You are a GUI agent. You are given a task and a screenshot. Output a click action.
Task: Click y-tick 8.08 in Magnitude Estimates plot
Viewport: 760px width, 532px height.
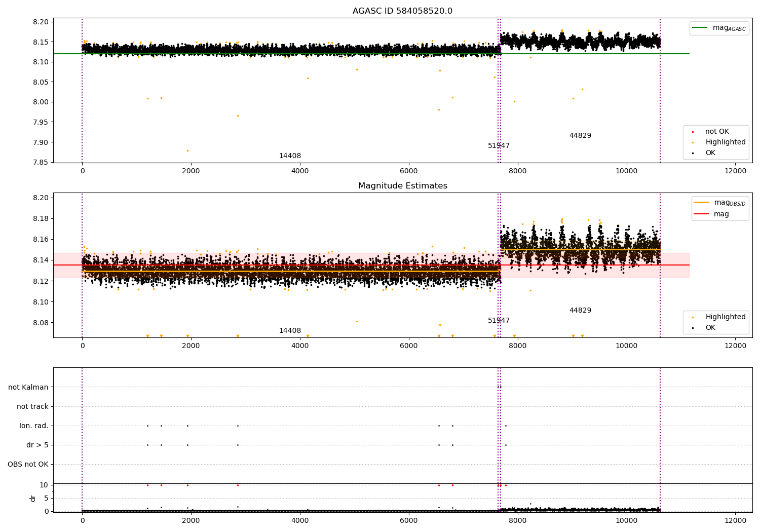click(40, 323)
